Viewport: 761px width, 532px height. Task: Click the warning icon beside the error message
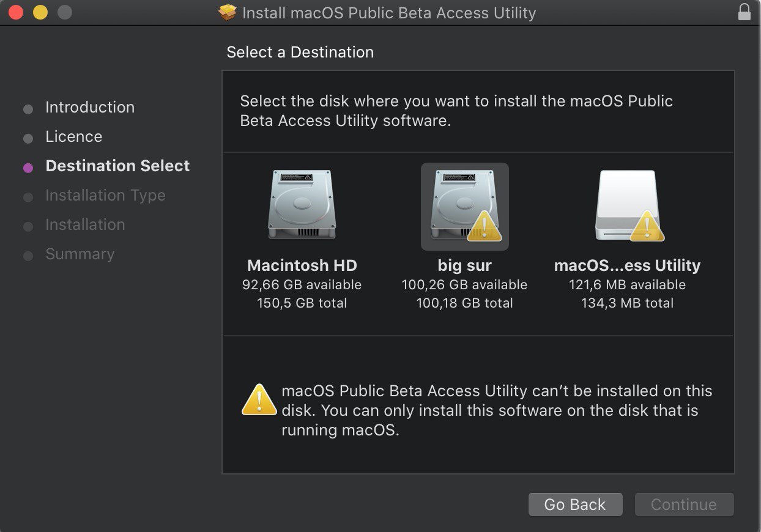(x=259, y=401)
